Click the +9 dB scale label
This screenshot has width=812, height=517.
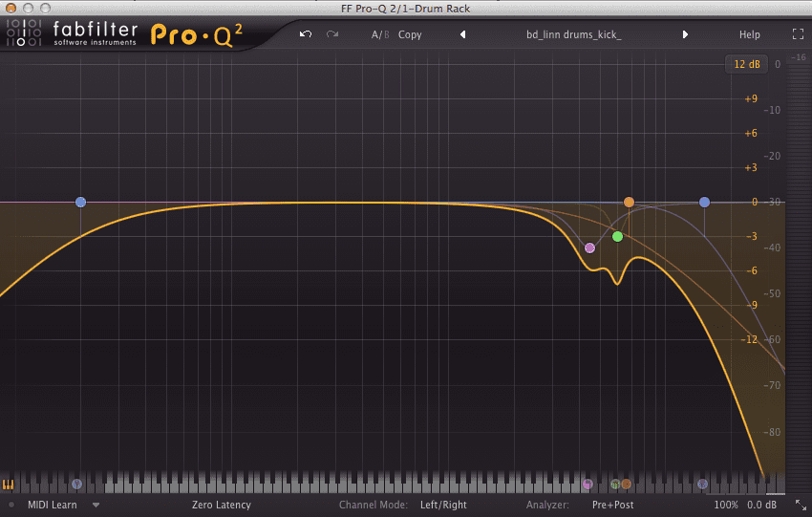tap(750, 98)
